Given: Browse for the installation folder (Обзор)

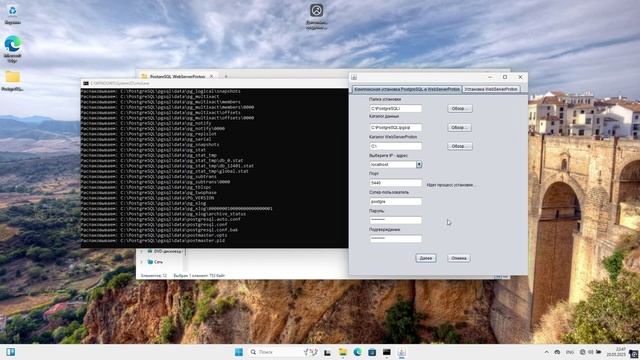Looking at the screenshot, I should coord(460,109).
